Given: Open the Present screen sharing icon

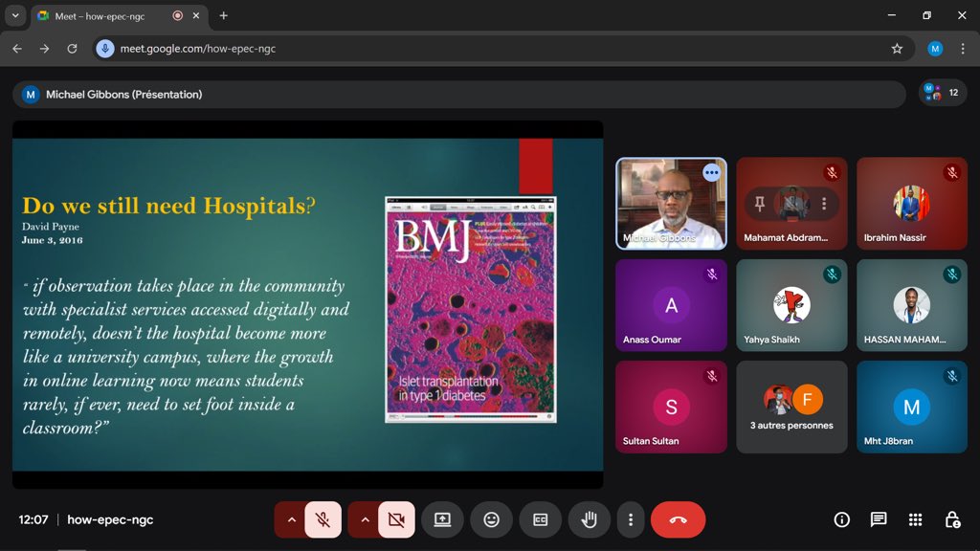Looking at the screenshot, I should point(442,519).
